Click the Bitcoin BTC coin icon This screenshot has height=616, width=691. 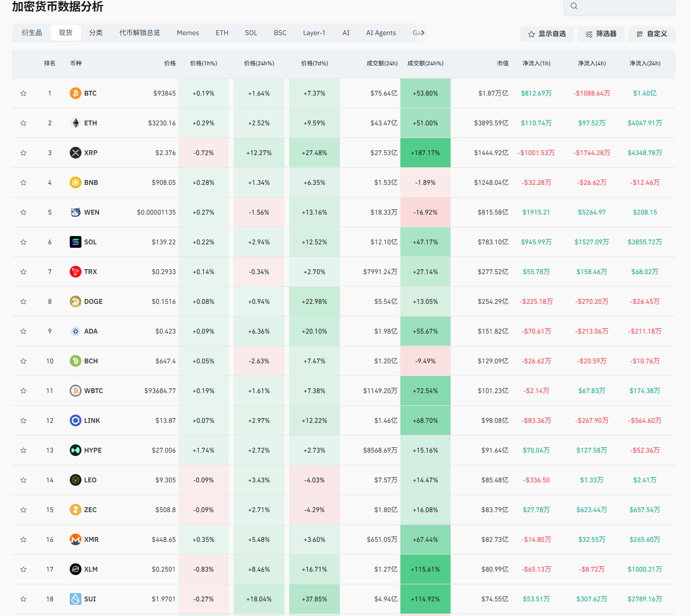click(x=75, y=93)
